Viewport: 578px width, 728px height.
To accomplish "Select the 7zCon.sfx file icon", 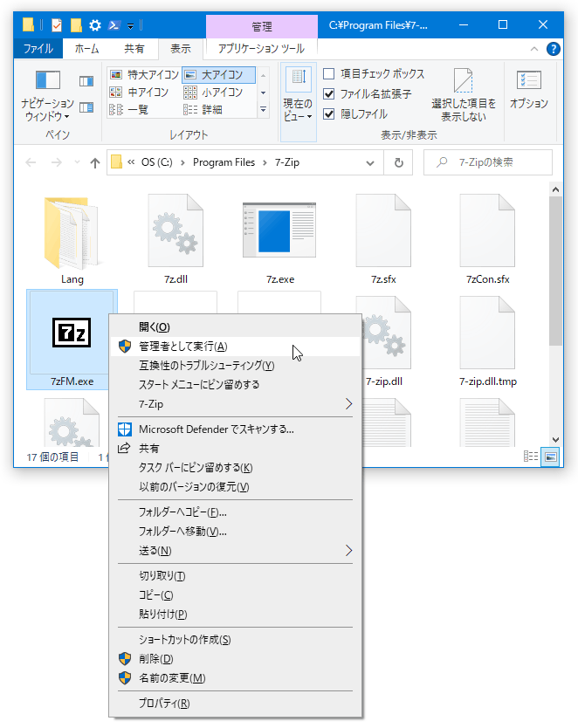I will (x=487, y=230).
